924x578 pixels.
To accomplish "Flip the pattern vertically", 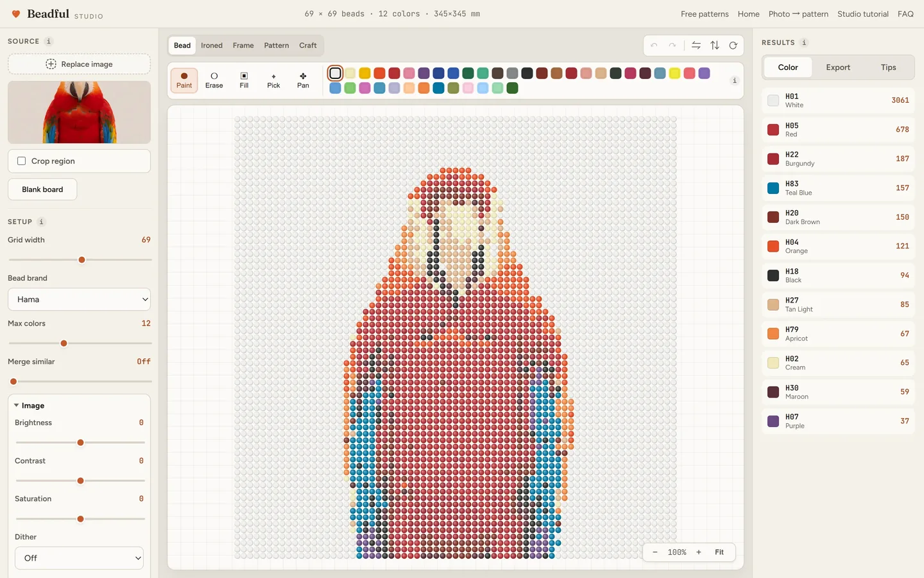I will 715,46.
